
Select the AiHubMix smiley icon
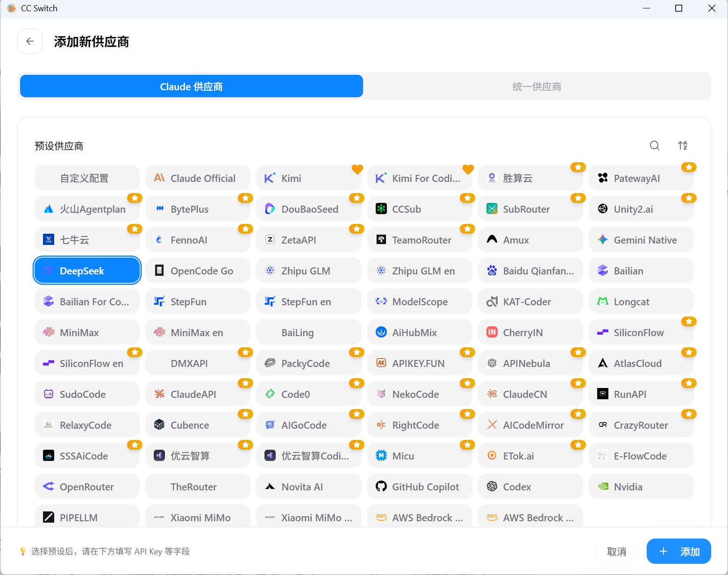click(x=381, y=332)
